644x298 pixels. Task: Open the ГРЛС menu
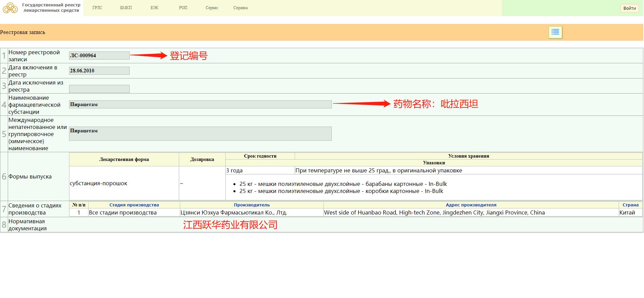click(x=97, y=8)
